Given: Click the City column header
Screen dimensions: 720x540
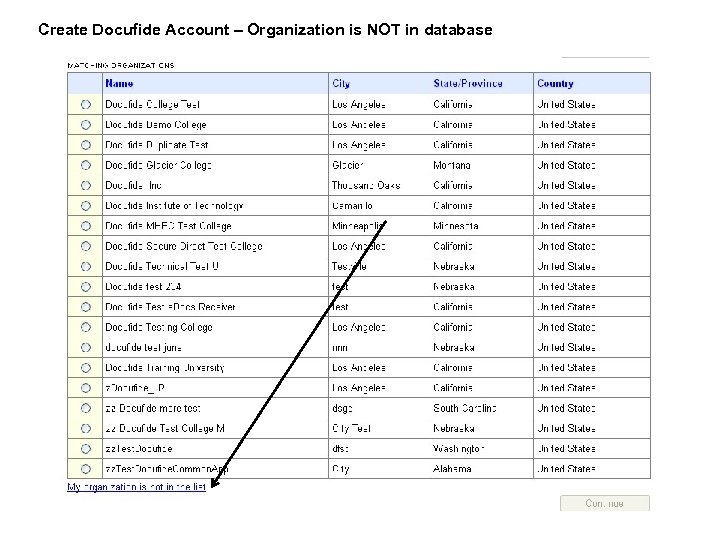Looking at the screenshot, I should [341, 84].
